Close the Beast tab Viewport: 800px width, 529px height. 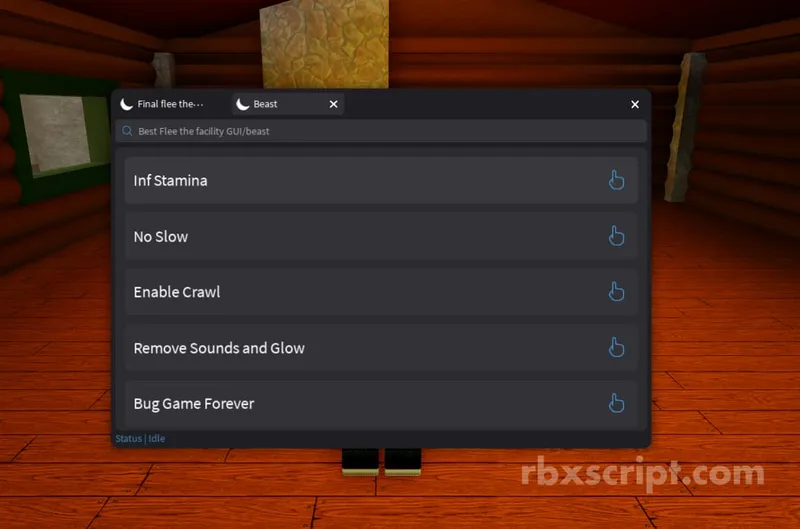coord(333,104)
